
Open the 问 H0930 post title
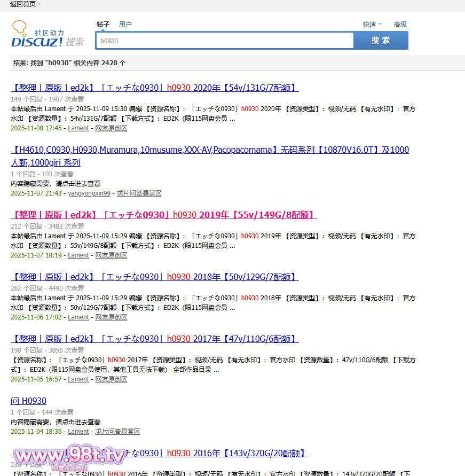(28, 401)
